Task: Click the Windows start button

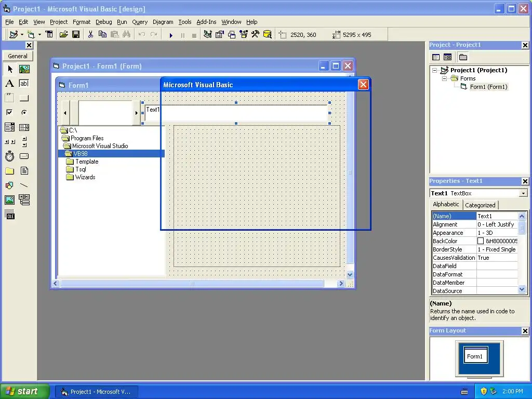Action: pos(25,391)
